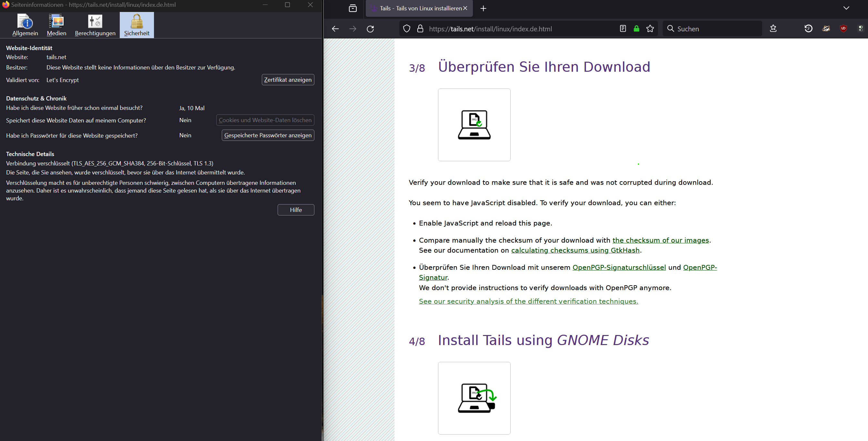Screen dimensions: 868x441
Task: Click the 4/8 step number
Action: (416, 341)
